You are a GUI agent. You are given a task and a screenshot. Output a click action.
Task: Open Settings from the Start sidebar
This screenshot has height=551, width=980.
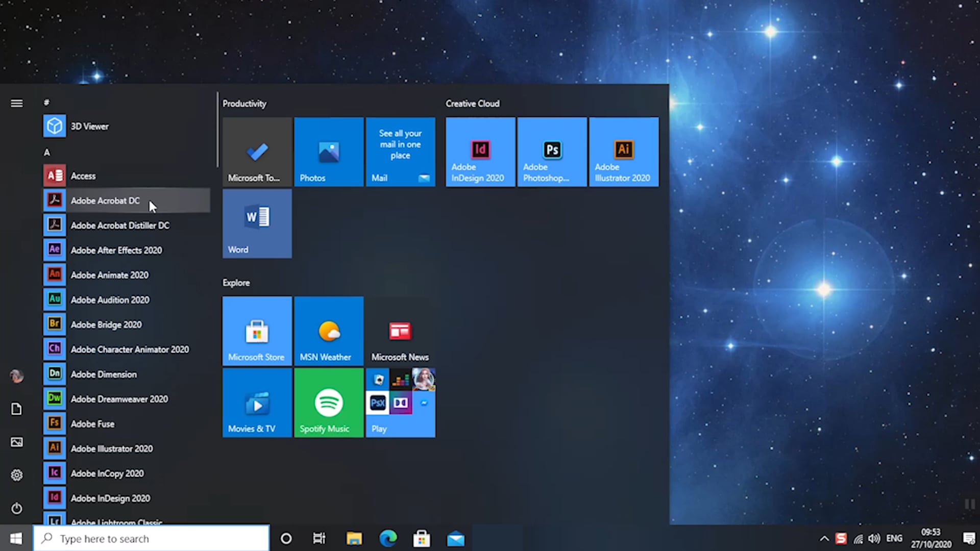17,475
